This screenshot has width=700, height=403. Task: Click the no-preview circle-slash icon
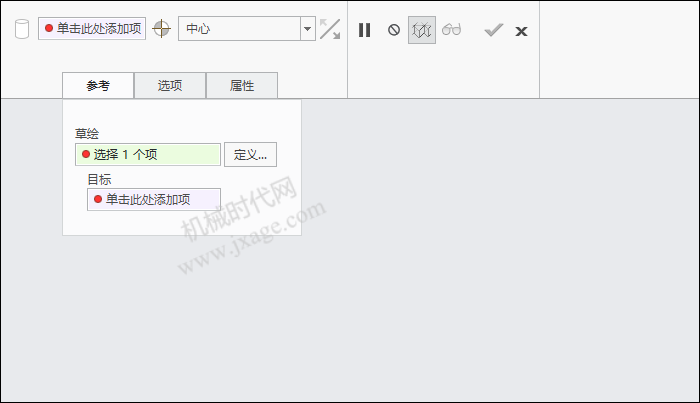[394, 30]
